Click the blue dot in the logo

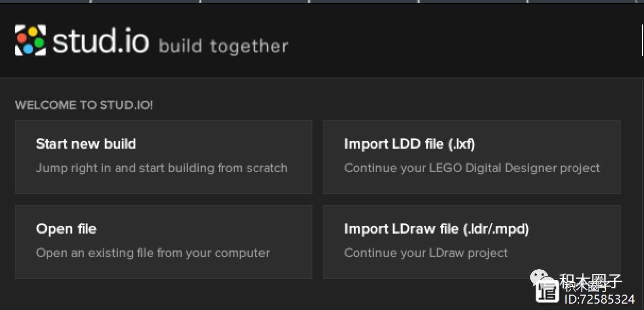click(28, 48)
